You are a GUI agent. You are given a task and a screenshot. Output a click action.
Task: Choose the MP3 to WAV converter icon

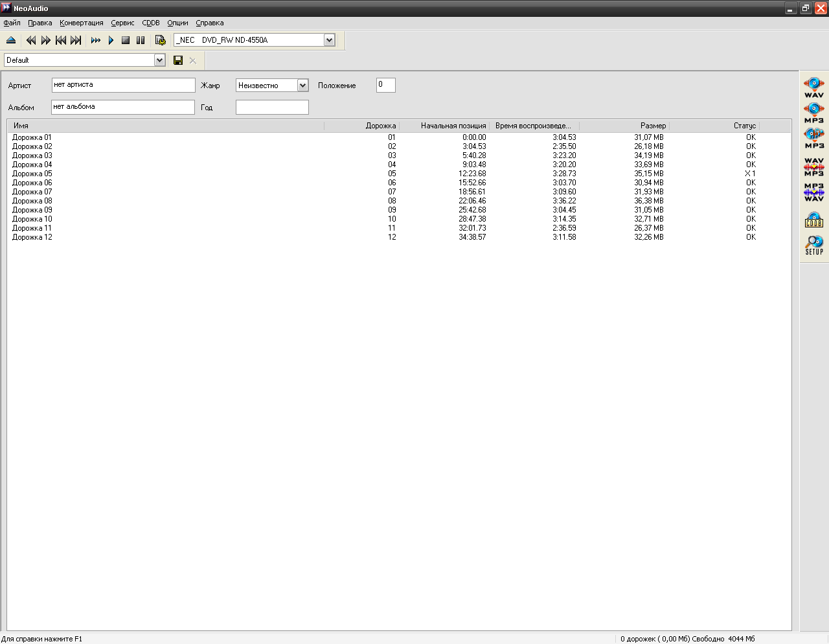click(x=814, y=192)
